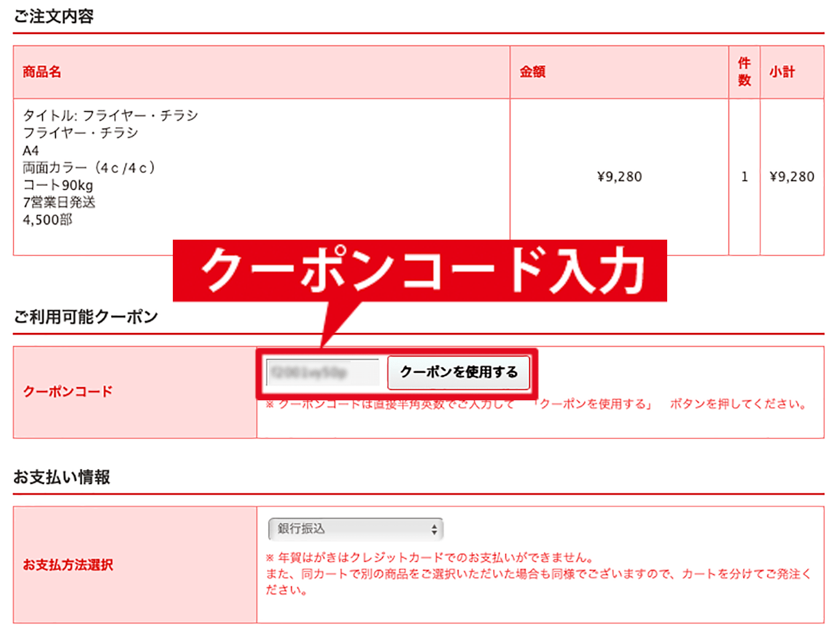This screenshot has width=840, height=640.
Task: Click the 小計 price ¥9,280 value
Action: 792,176
